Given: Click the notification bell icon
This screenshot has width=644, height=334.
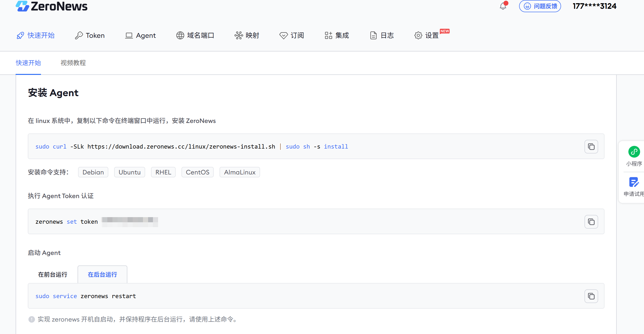Looking at the screenshot, I should pyautogui.click(x=503, y=6).
